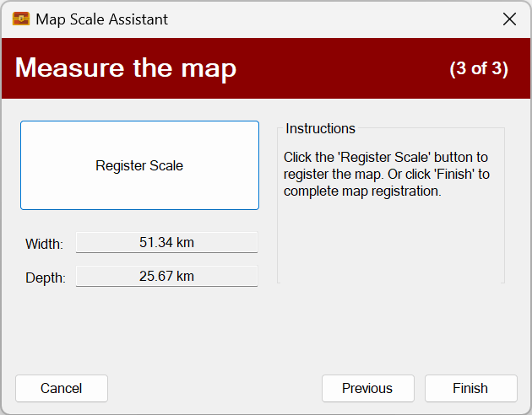Click empty title bar area left of close button
This screenshot has width=532, height=415.
coord(338,19)
